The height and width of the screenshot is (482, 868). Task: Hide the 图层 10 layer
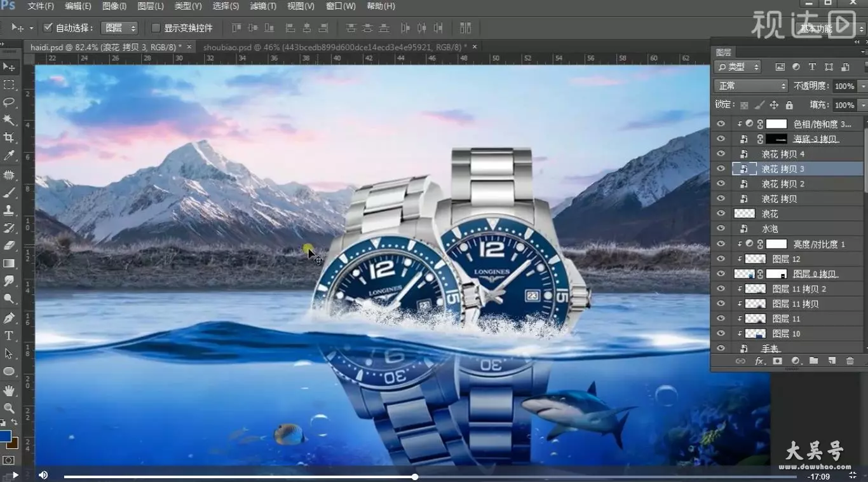pos(721,333)
